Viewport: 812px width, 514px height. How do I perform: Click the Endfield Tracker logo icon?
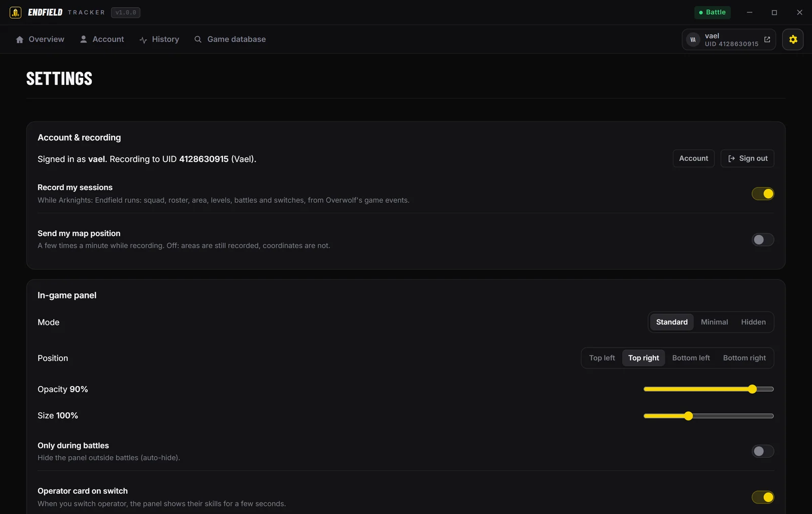tap(15, 12)
